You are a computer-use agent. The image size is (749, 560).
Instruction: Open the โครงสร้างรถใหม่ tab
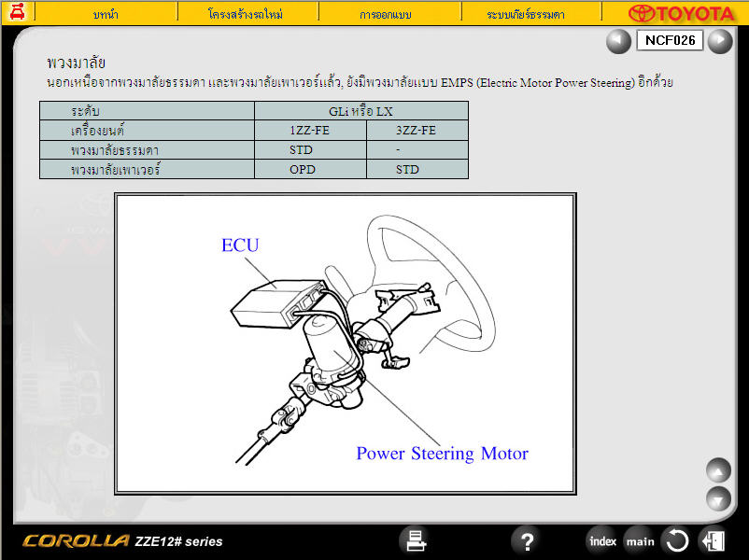(246, 14)
